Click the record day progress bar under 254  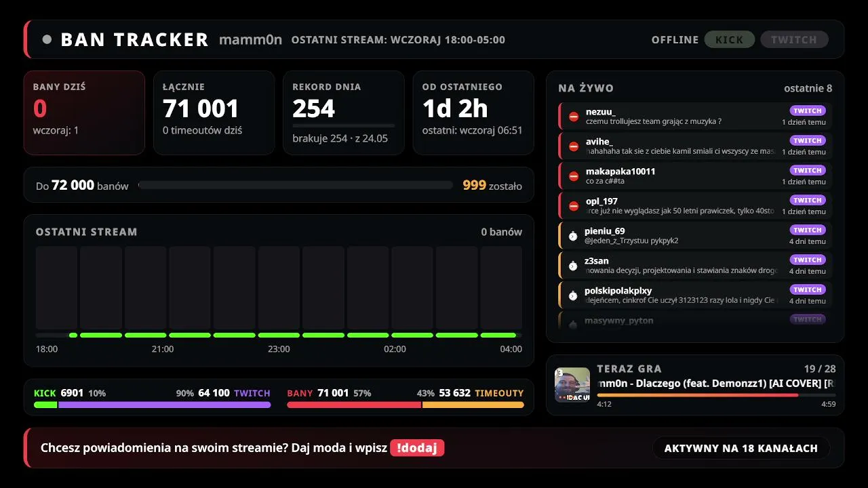coord(344,125)
